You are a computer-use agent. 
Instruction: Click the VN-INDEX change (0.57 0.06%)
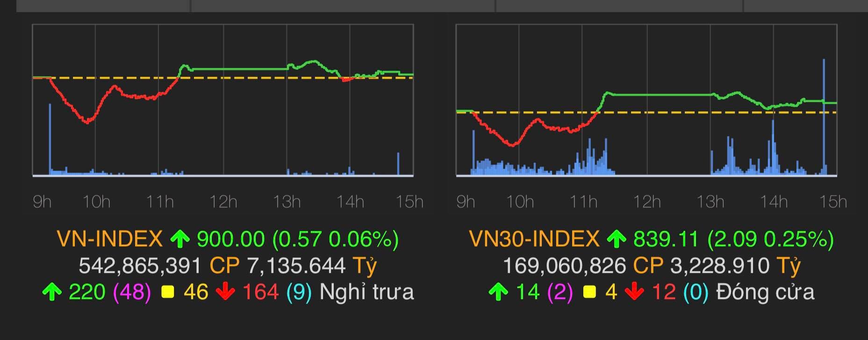point(336,239)
